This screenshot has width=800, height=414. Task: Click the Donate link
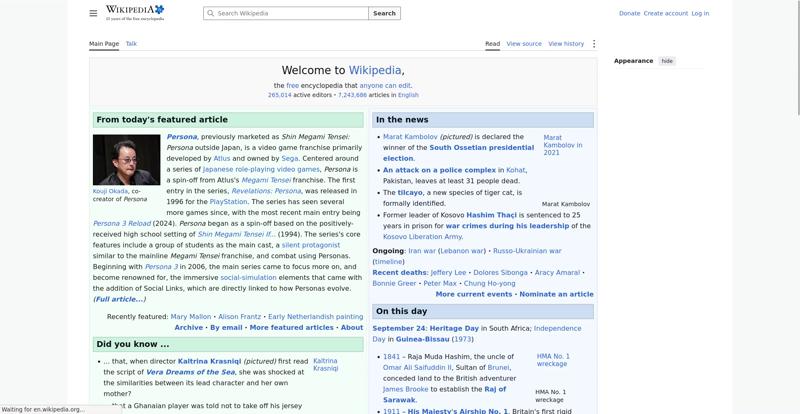tap(629, 13)
